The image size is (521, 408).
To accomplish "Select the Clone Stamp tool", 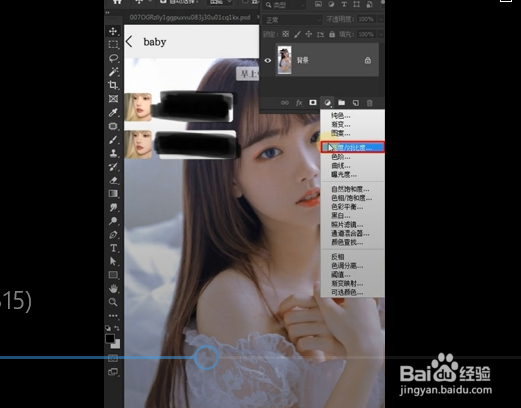I will pos(113,153).
